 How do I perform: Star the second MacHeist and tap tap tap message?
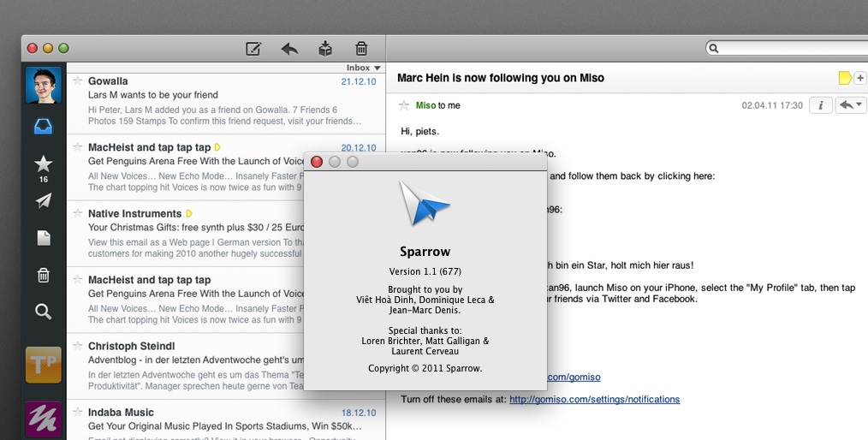[78, 280]
